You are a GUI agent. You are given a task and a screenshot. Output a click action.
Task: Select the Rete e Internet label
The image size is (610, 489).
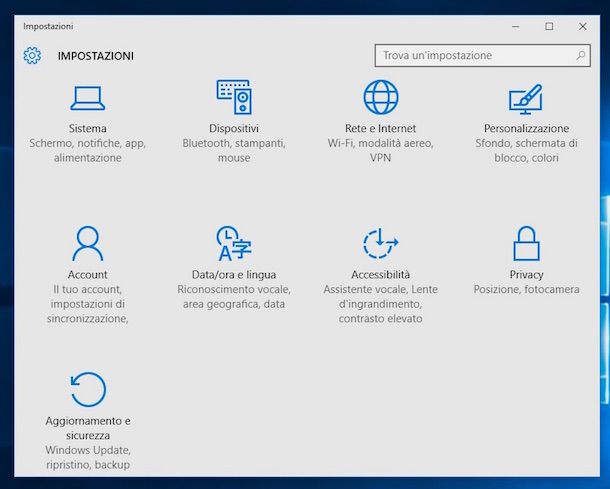tap(380, 128)
